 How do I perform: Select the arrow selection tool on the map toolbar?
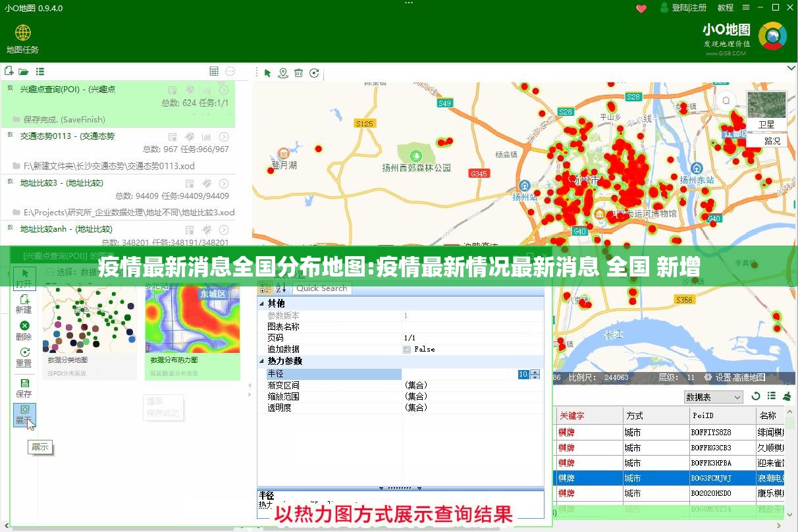tap(267, 73)
